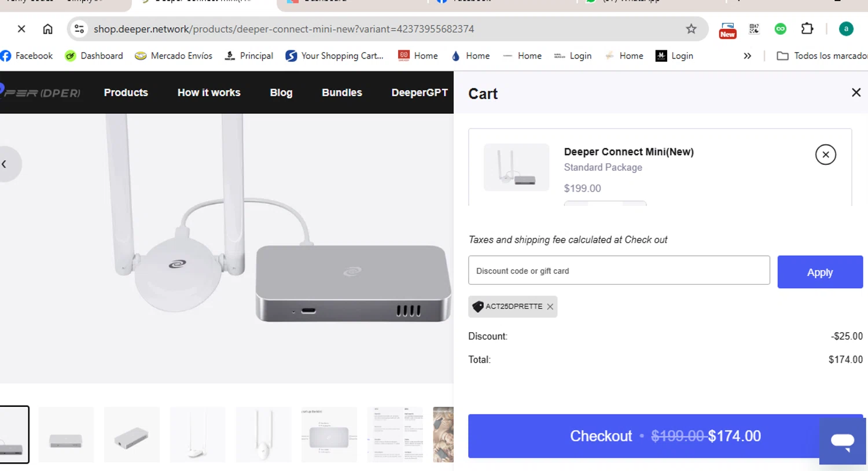Select the setup diagram thumbnail
Image resolution: width=868 pixels, height=471 pixels.
(329, 435)
